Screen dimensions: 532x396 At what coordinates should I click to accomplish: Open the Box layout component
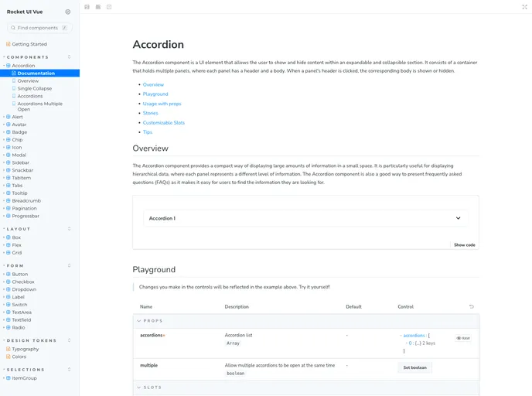click(x=16, y=237)
